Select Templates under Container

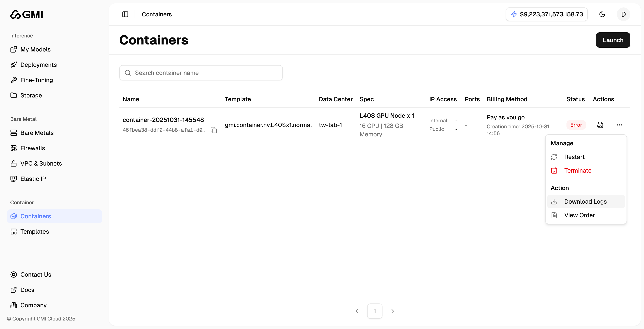[35, 232]
